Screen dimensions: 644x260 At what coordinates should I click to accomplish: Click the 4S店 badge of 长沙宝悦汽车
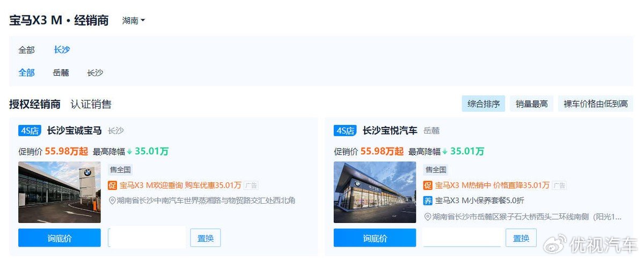(345, 131)
